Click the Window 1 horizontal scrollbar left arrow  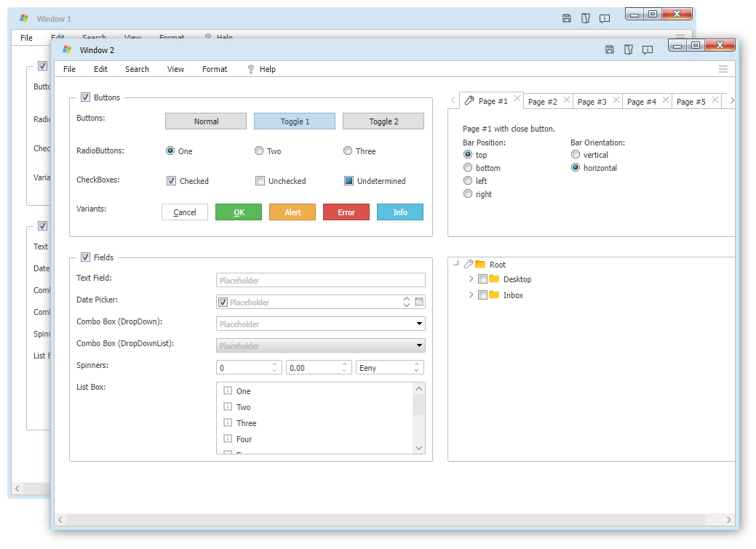coord(17,488)
